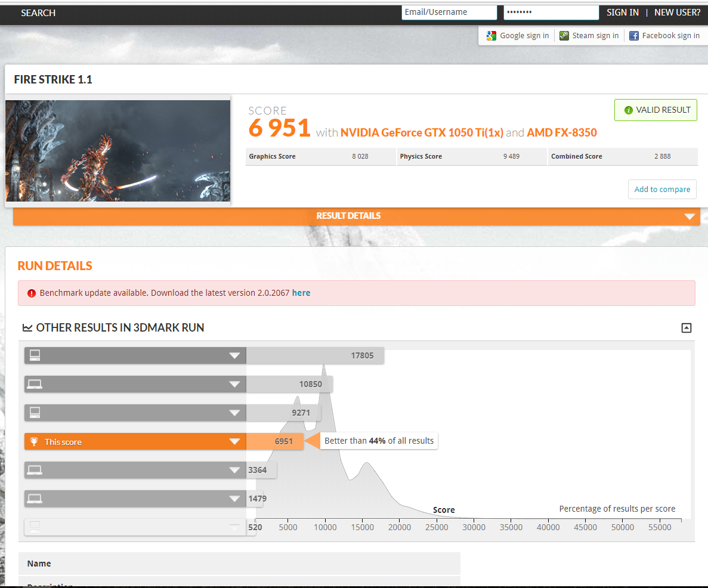This screenshot has width=708, height=588.
Task: Click the Facebook sign in icon
Action: click(634, 36)
